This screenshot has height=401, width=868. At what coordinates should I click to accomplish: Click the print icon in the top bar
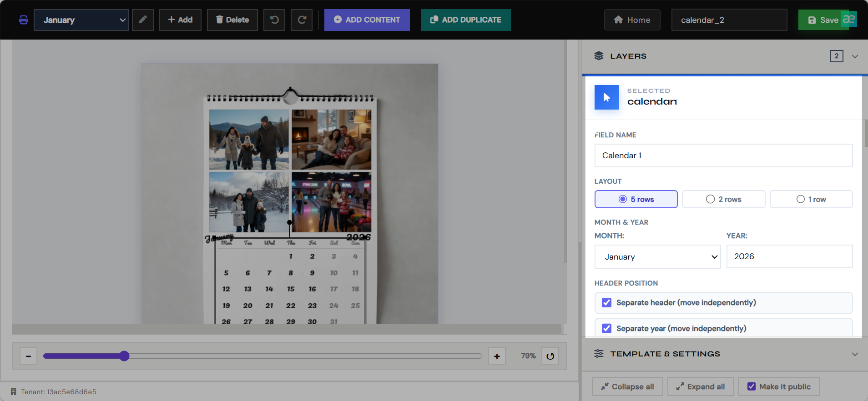[24, 20]
